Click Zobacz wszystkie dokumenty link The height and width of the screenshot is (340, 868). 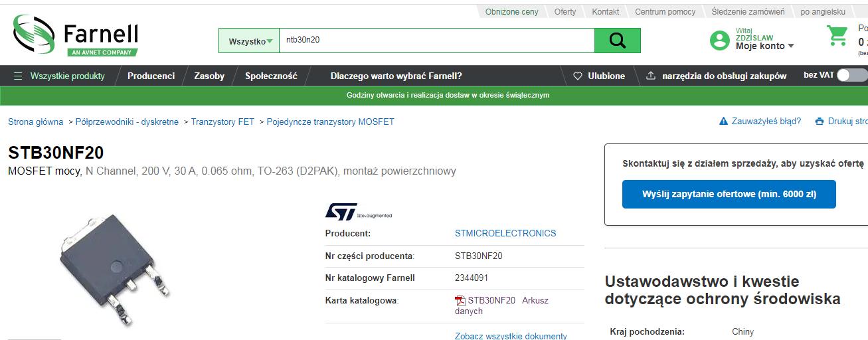tap(511, 336)
